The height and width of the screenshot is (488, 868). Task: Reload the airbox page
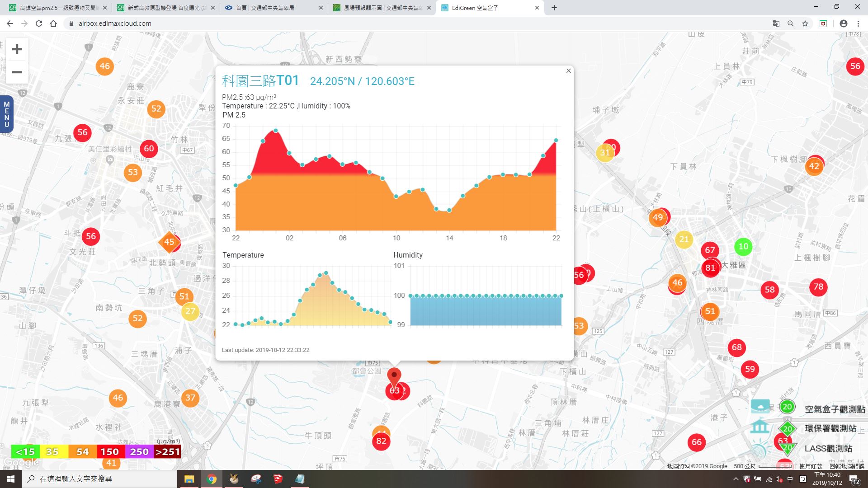(x=39, y=23)
